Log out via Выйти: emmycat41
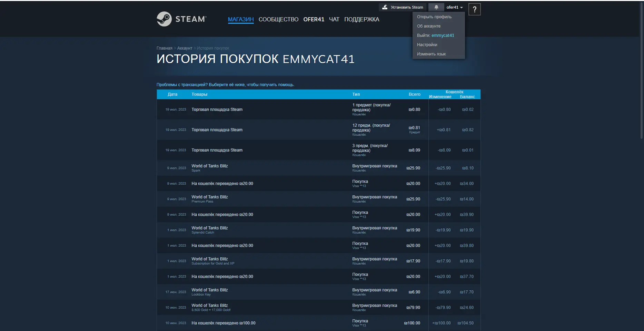The image size is (644, 331). coord(435,35)
